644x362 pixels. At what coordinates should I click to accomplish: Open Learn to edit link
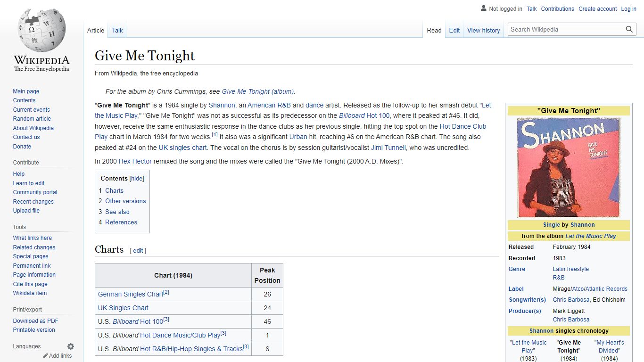click(29, 183)
